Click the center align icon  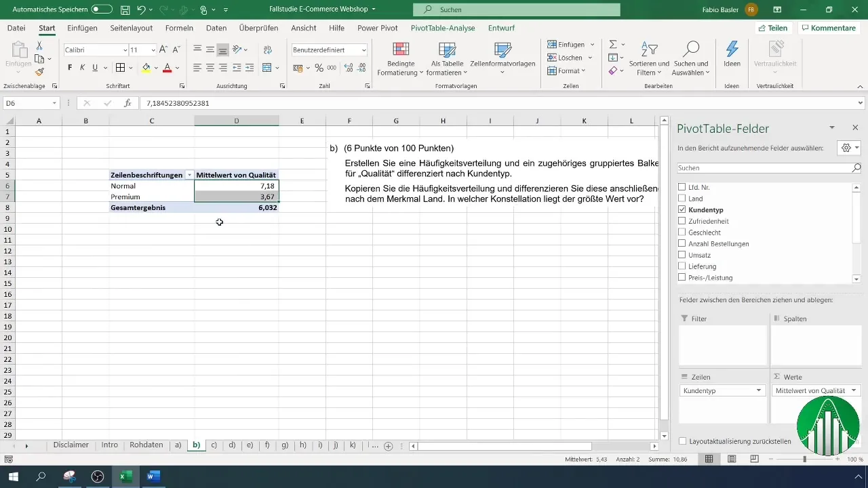point(210,68)
